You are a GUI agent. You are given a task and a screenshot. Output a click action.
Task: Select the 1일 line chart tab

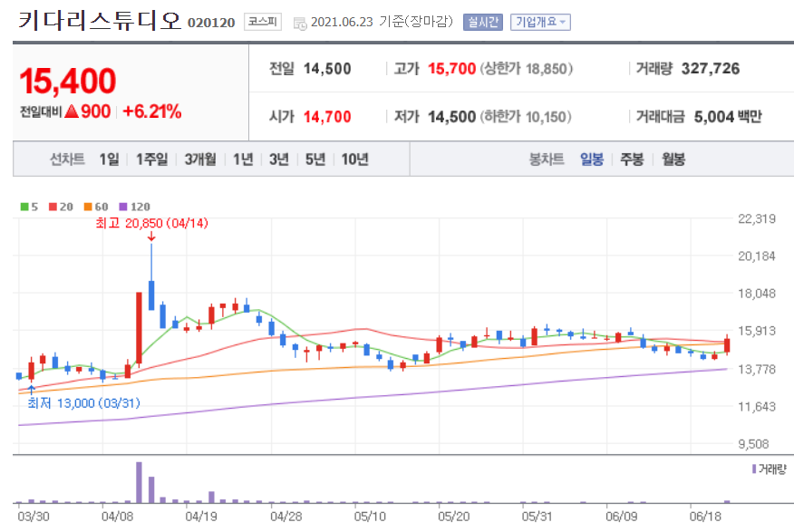(x=109, y=160)
